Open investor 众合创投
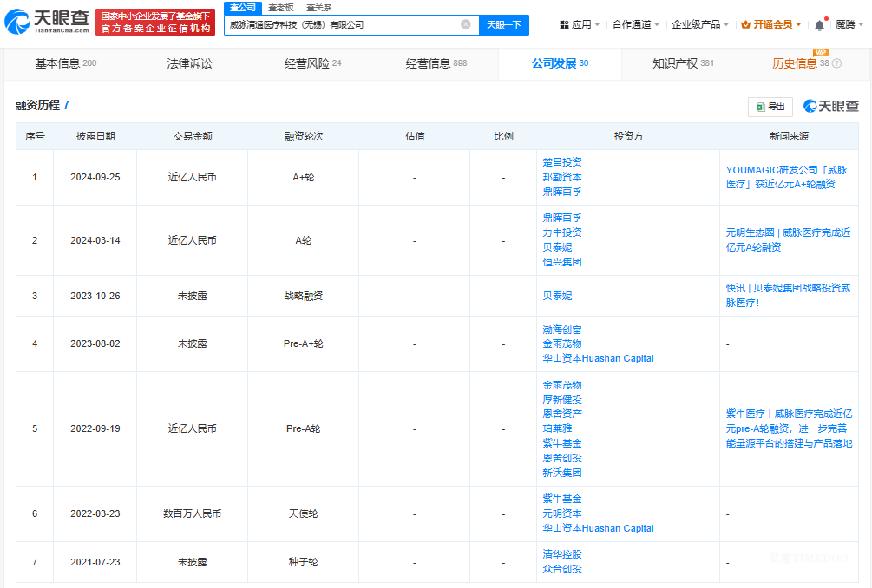The width and height of the screenshot is (872, 588). point(562,569)
